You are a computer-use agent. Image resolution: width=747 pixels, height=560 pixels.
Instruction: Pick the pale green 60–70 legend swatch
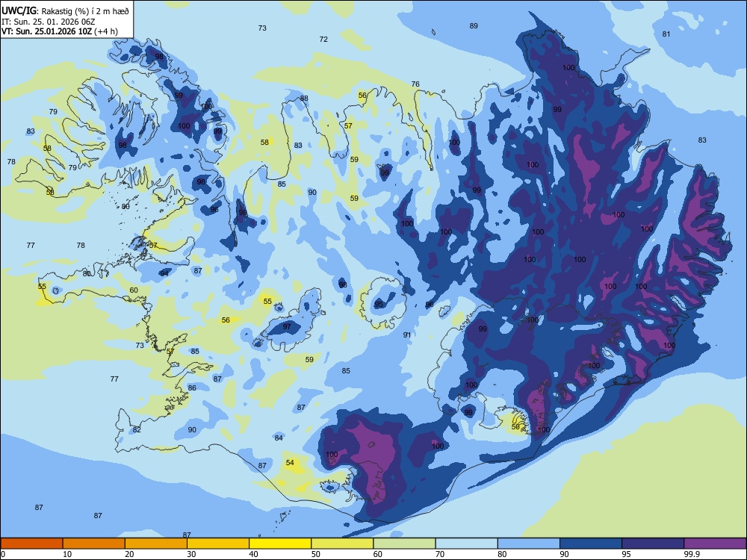[404, 544]
